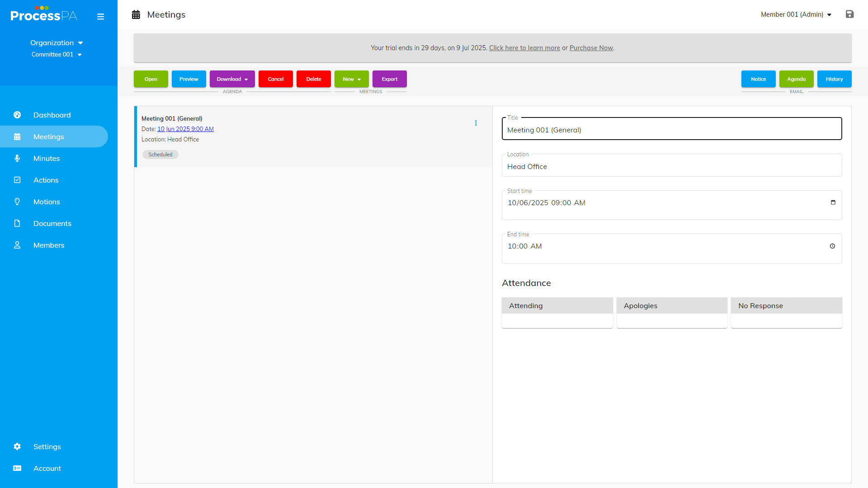
Task: Click into the Location input field
Action: pyautogui.click(x=671, y=167)
